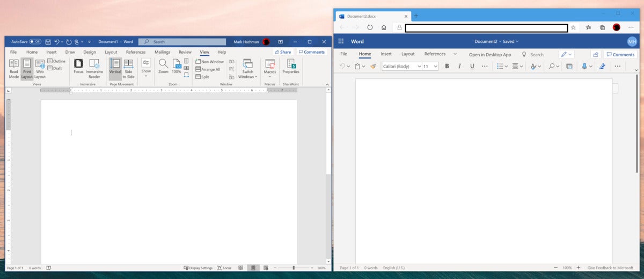Open Editor pen icon in Word Online toolbar
The width and height of the screenshot is (644, 279).
[x=603, y=66]
